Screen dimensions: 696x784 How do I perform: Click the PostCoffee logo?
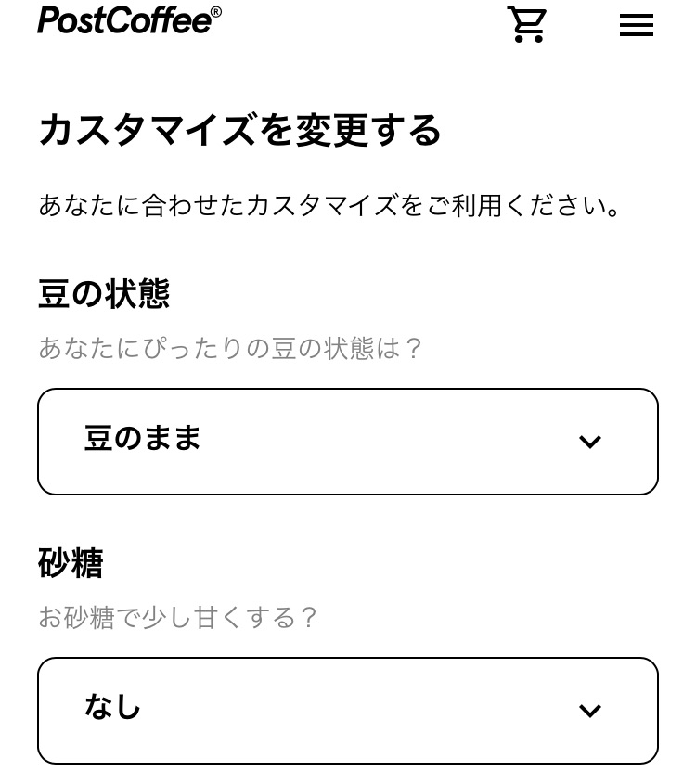[125, 20]
